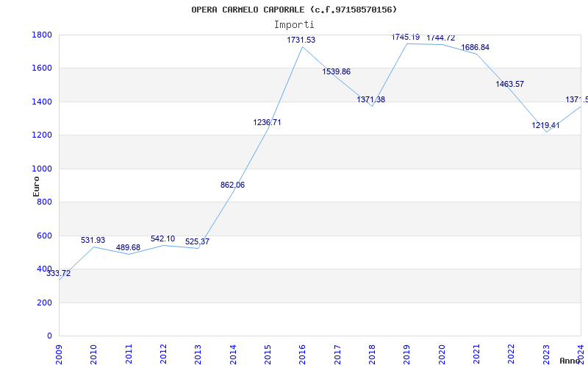Click the 200 y-axis tick label

coord(45,302)
